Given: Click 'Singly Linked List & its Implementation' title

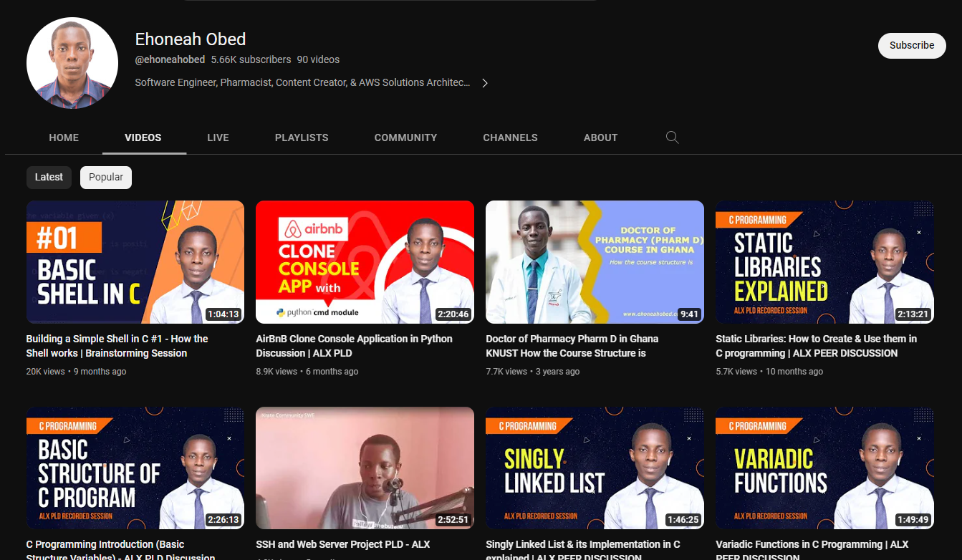Looking at the screenshot, I should coord(583,550).
